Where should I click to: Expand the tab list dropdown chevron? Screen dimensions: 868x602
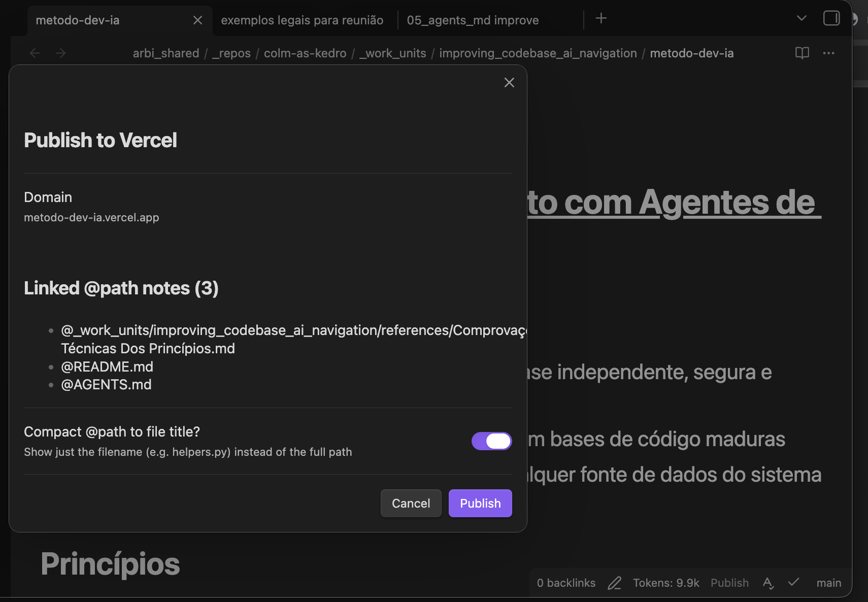click(x=802, y=18)
